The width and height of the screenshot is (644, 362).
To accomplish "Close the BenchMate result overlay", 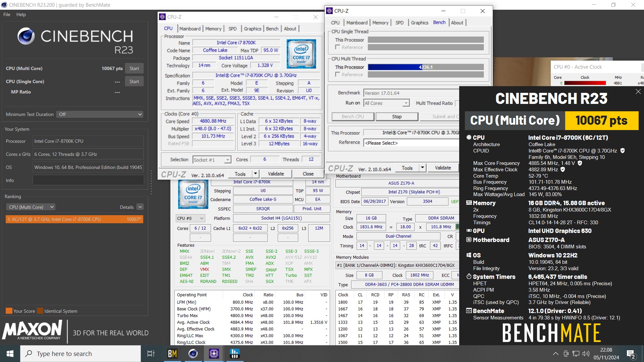I will coord(638,92).
